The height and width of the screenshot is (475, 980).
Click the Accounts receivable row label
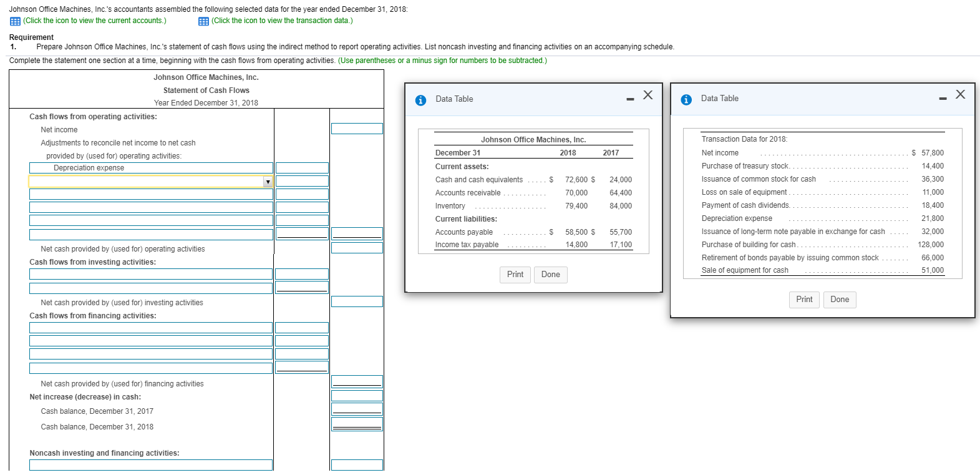tap(468, 193)
